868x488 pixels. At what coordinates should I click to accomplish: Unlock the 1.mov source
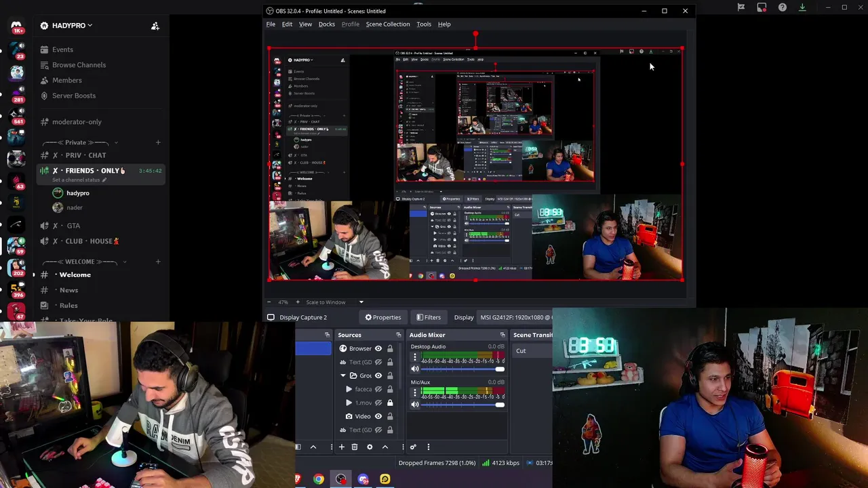[x=390, y=403]
